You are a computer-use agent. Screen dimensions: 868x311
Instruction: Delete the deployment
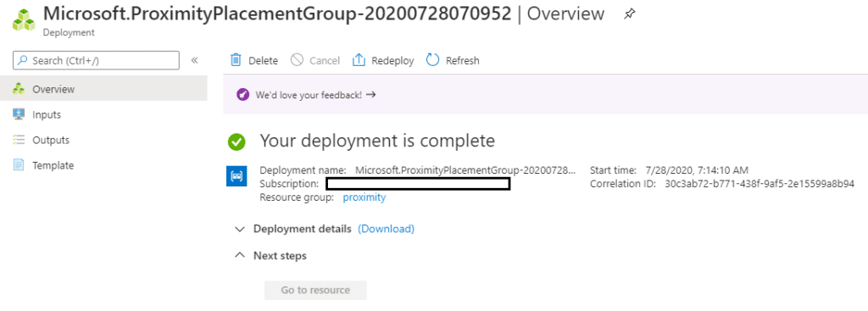[254, 60]
